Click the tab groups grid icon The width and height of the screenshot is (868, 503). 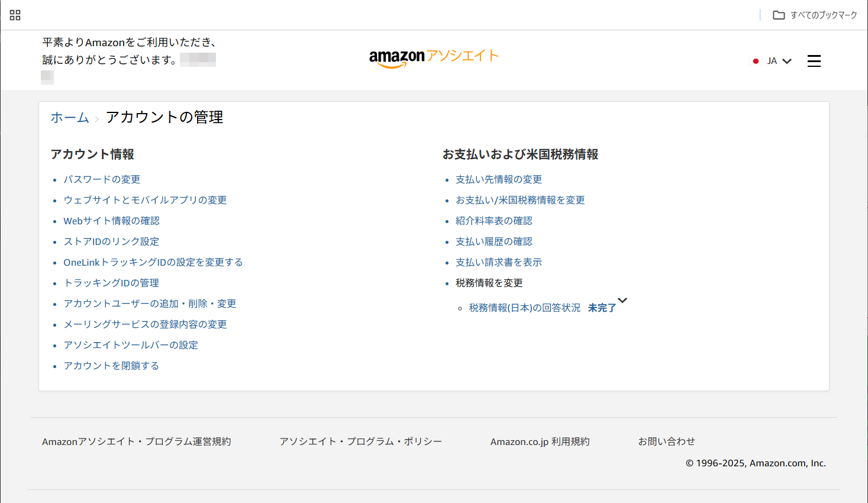(15, 15)
